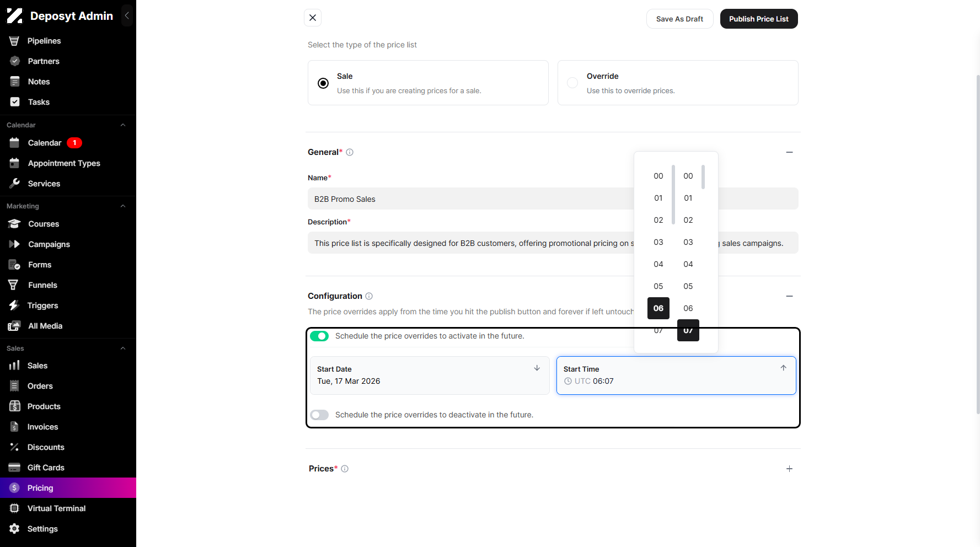Click the Virtual Terminal chip icon
Image resolution: width=980 pixels, height=547 pixels.
[x=14, y=508]
